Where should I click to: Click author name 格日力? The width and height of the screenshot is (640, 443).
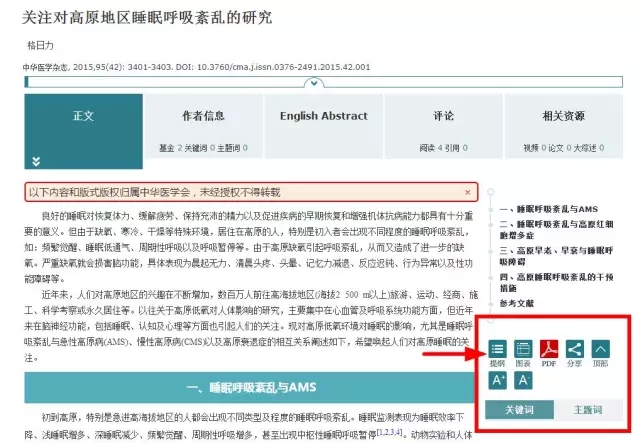click(x=40, y=45)
